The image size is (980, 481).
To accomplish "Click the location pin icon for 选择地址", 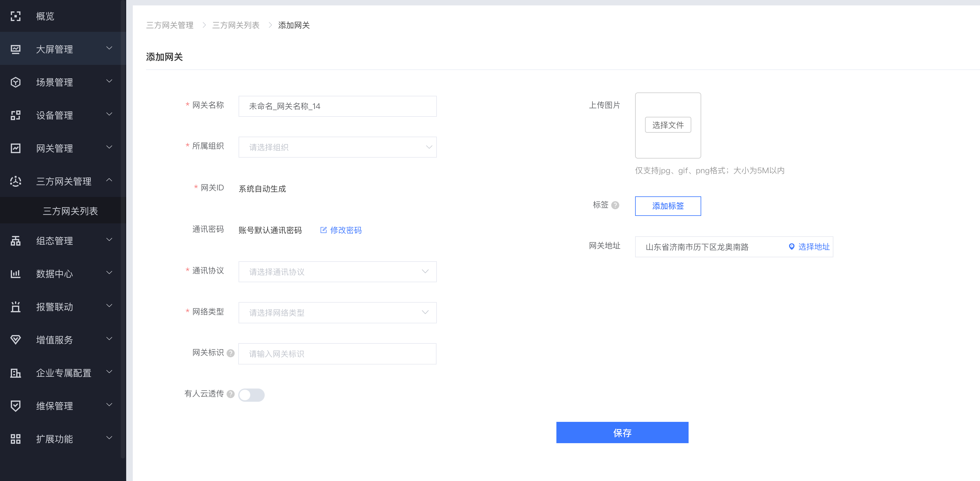I will (792, 247).
